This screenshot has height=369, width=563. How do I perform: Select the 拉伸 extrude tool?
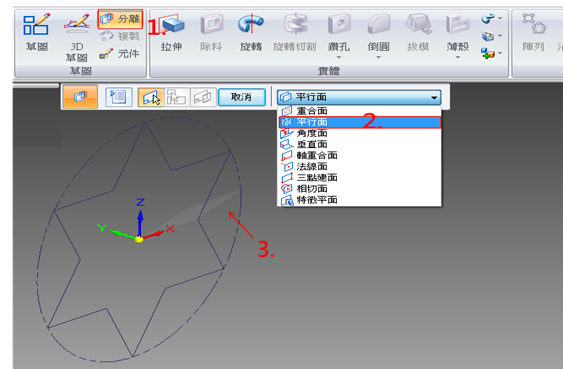click(172, 33)
